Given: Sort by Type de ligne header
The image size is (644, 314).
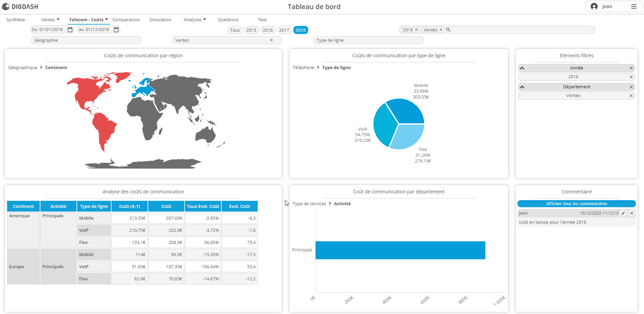Looking at the screenshot, I should [94, 206].
